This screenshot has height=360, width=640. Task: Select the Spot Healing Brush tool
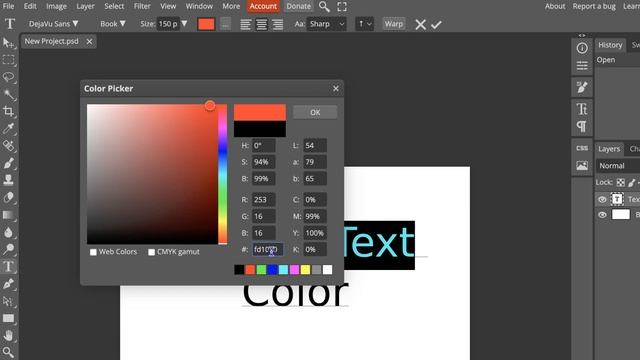tap(8, 145)
